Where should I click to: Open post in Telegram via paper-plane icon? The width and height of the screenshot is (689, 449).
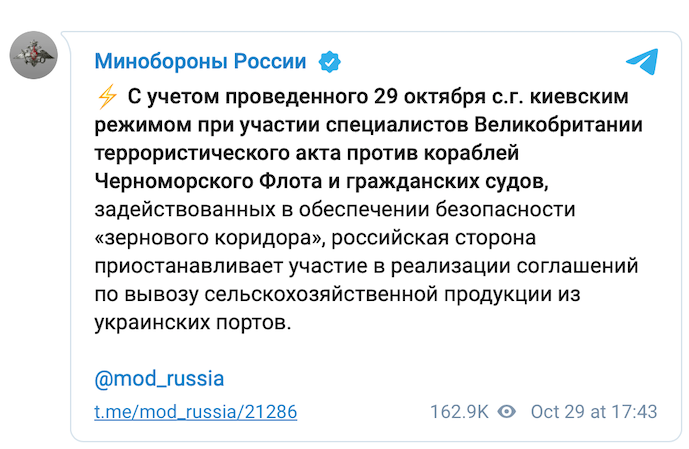pos(642,61)
